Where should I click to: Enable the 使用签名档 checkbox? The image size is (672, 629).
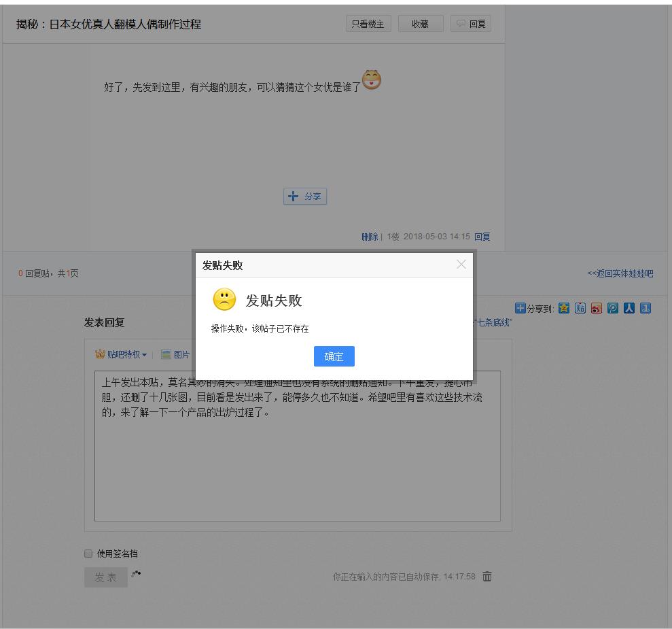click(88, 554)
